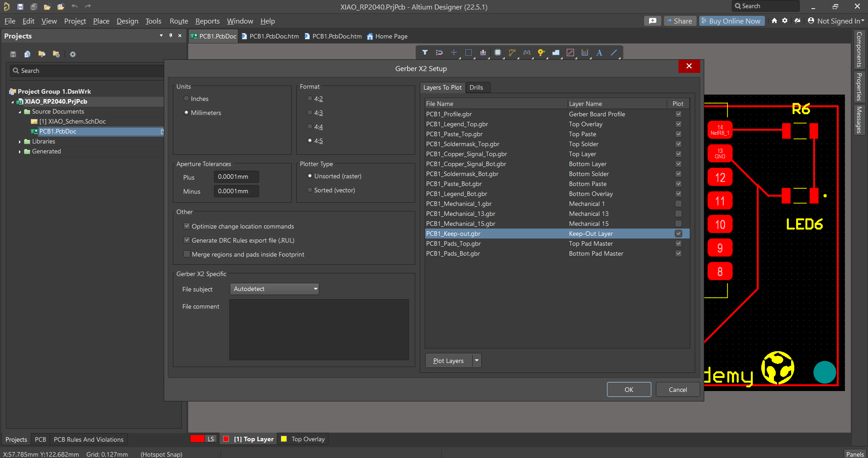Open a document with the folder icon
The height and width of the screenshot is (458, 868).
tap(47, 7)
